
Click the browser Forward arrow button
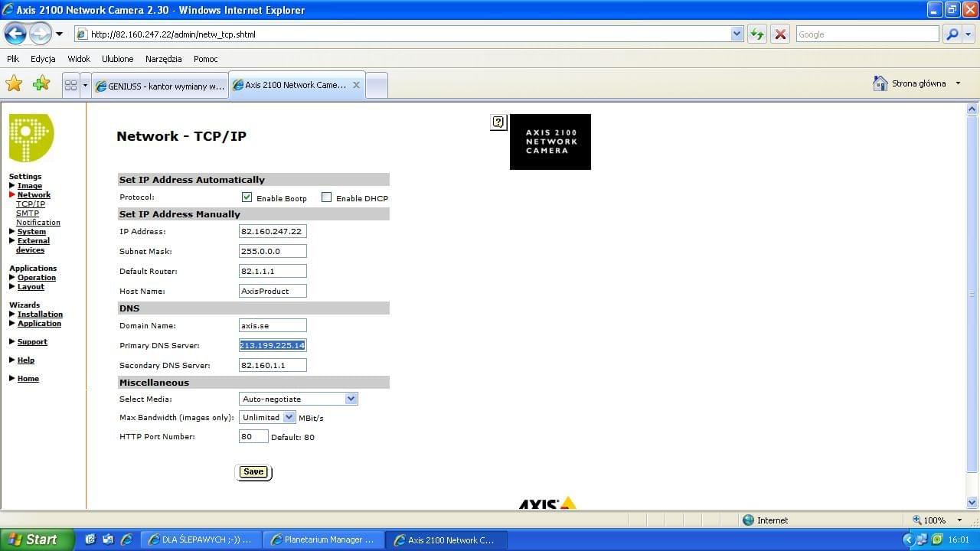40,34
